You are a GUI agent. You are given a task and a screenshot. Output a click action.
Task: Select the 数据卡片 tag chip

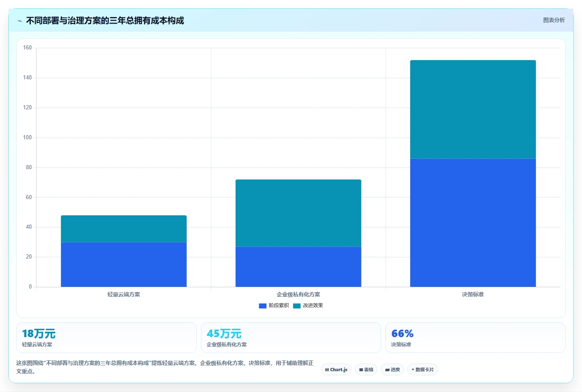[x=422, y=370]
